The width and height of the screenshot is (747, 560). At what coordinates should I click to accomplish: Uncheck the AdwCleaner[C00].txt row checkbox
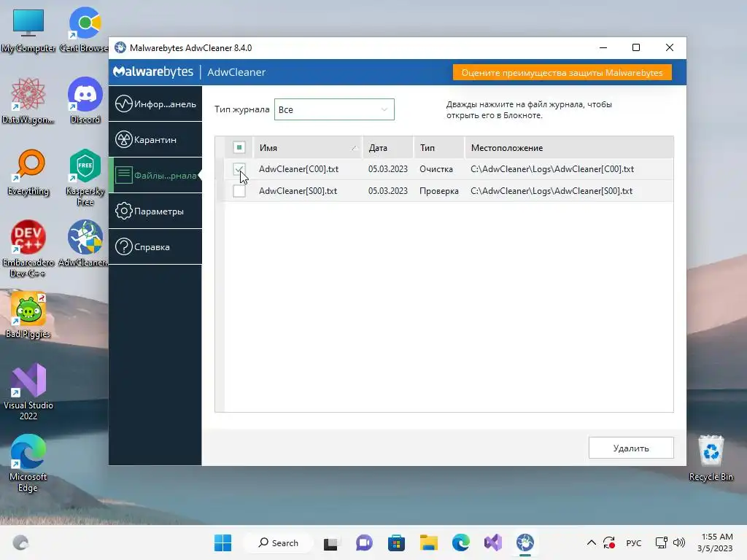239,169
